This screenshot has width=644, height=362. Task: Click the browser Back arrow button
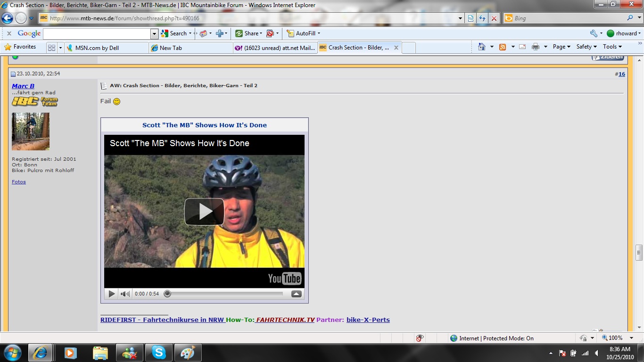pyautogui.click(x=8, y=18)
